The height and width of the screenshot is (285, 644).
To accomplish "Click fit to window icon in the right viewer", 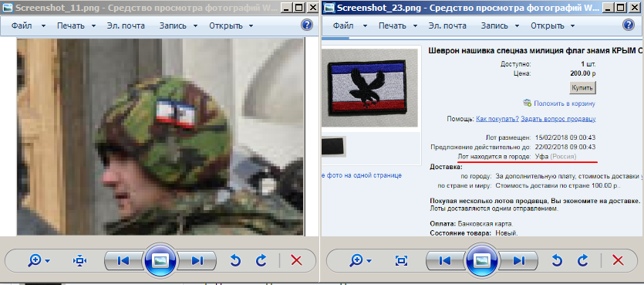I will tap(401, 260).
